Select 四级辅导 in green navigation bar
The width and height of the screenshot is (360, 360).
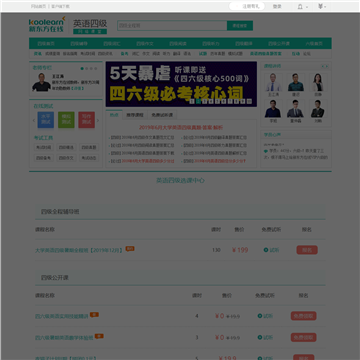click(x=79, y=43)
